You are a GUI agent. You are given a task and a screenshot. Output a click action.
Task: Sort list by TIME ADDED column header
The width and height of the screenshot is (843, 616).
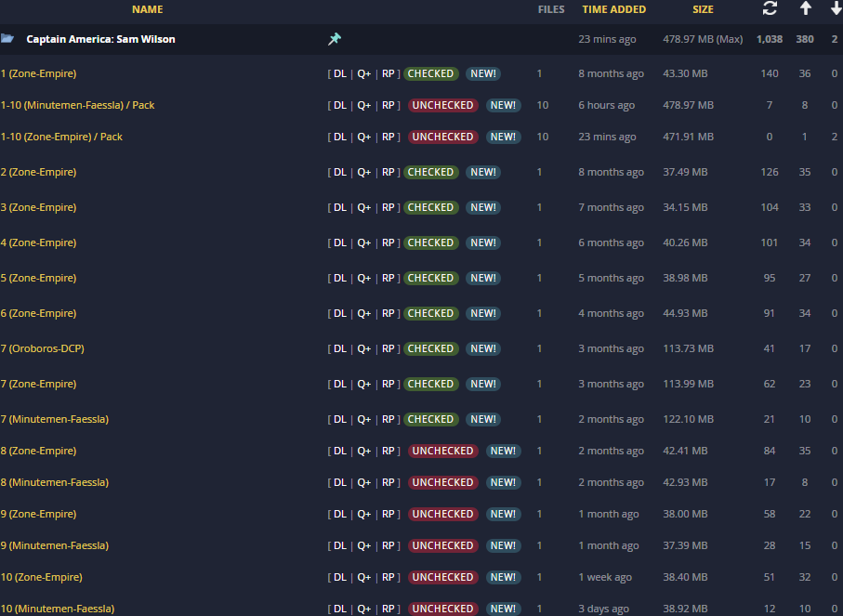click(x=614, y=9)
